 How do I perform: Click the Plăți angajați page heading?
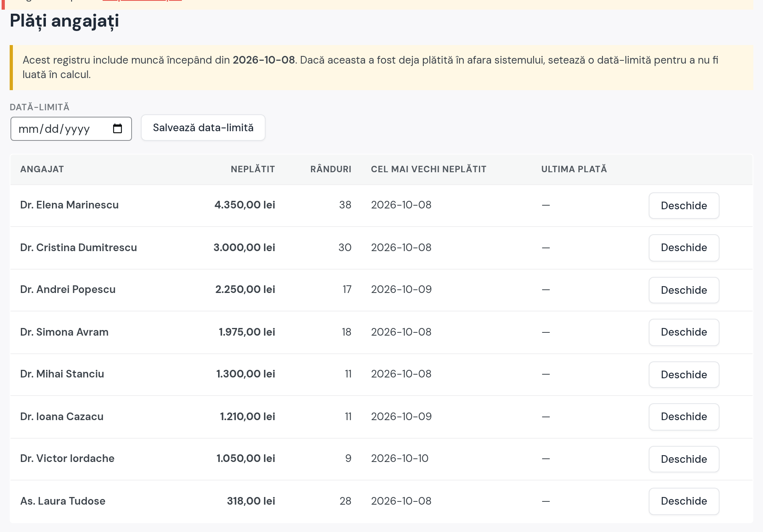(64, 21)
